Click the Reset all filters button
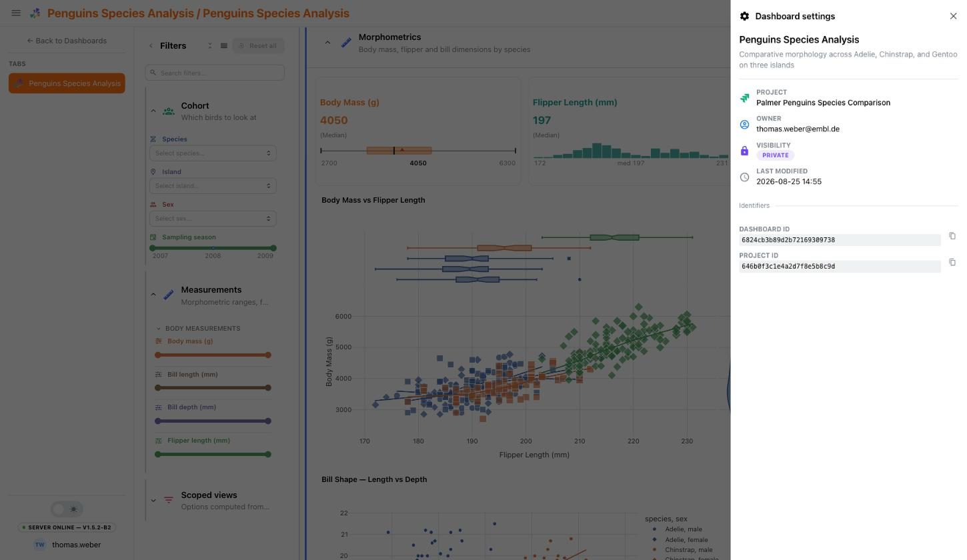Viewport: 967px width, 560px height. 258,46
